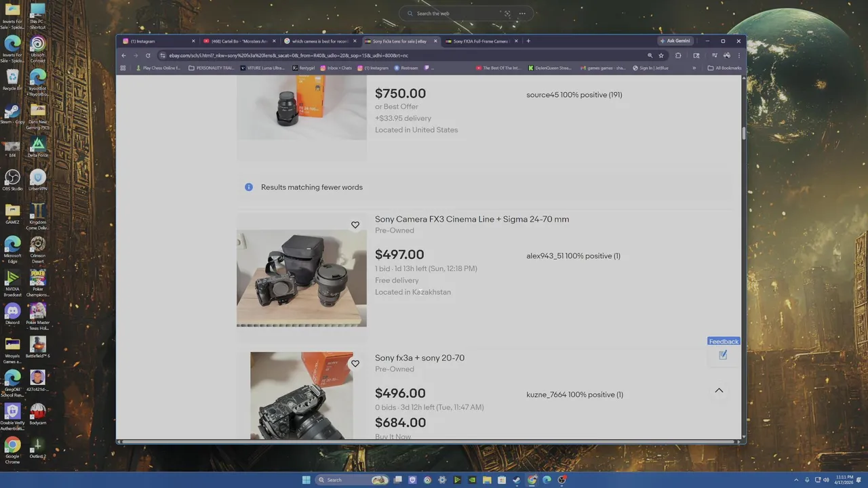
Task: Launch Google Chrome desktop shortcut
Action: coord(12,450)
